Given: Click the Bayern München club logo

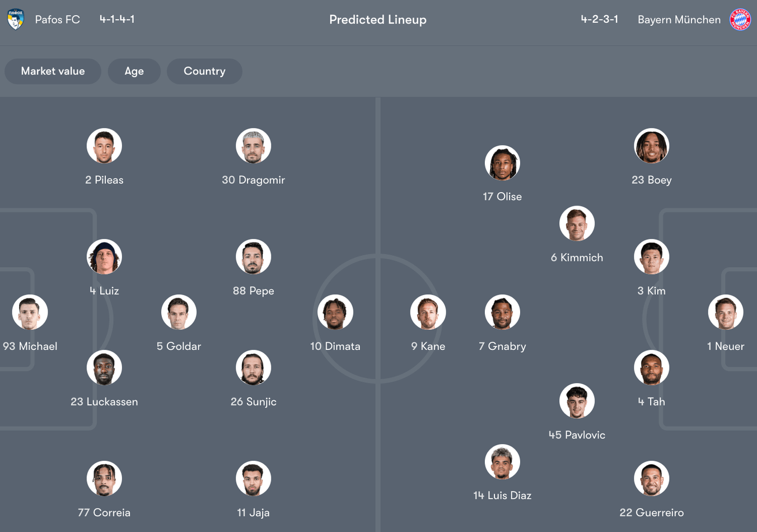Looking at the screenshot, I should [740, 20].
